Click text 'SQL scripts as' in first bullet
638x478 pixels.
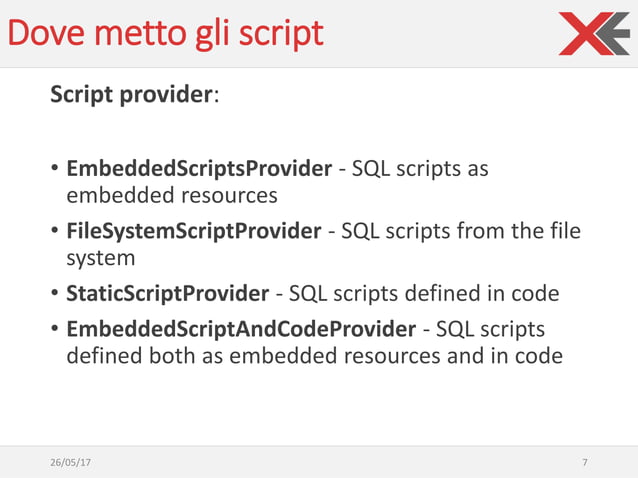pyautogui.click(x=420, y=169)
